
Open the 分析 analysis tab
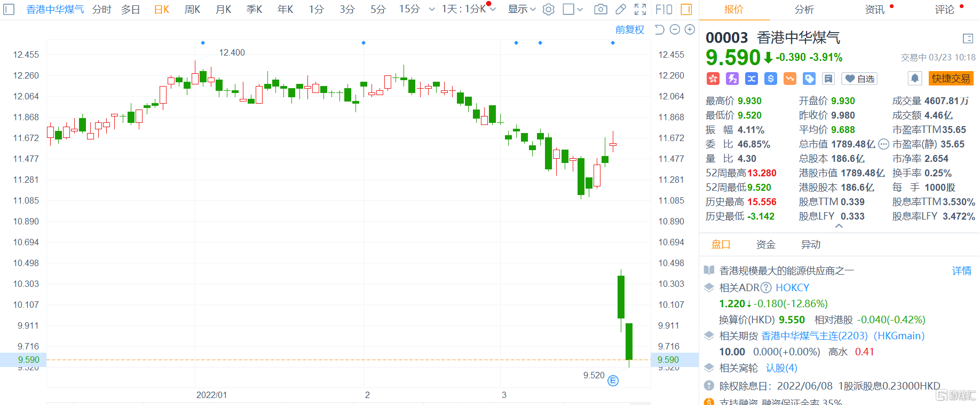pos(804,9)
